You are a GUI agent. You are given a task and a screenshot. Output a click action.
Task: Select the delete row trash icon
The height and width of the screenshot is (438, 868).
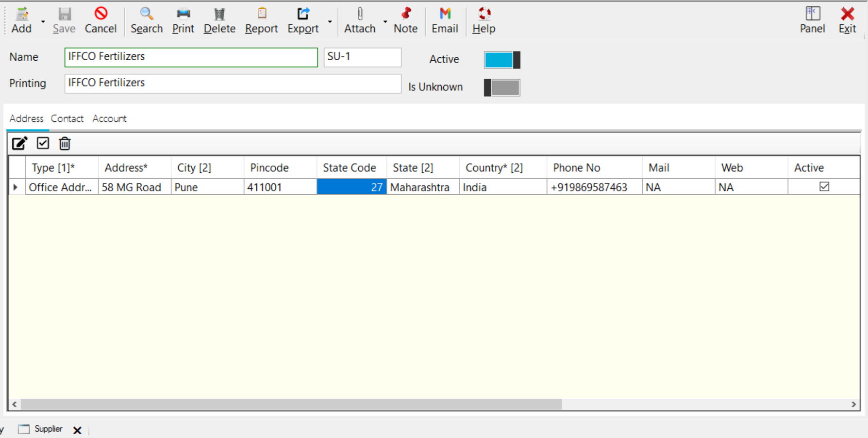64,143
